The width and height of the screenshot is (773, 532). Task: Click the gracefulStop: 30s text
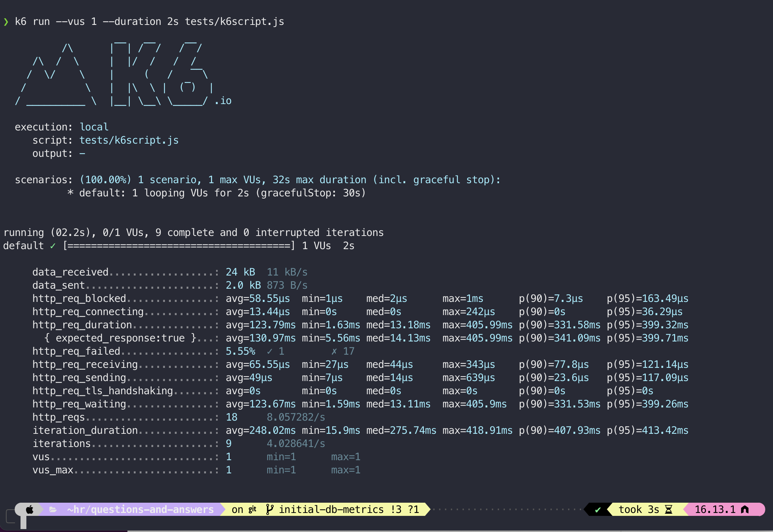311,193
